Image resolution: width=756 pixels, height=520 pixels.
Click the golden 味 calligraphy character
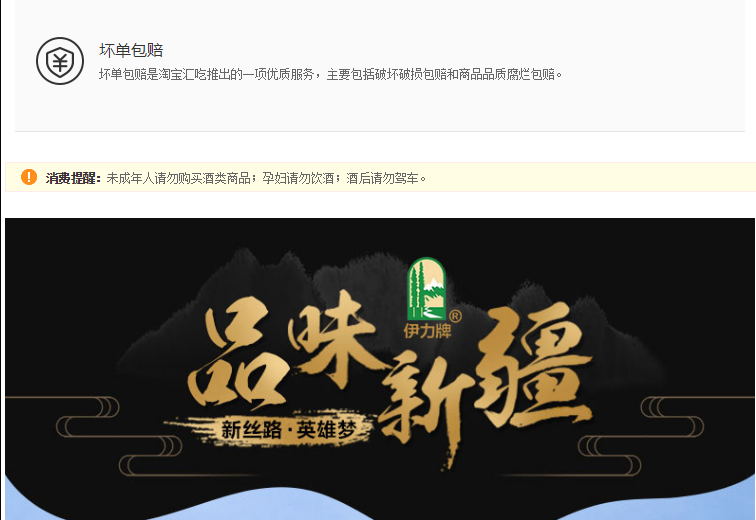click(335, 337)
